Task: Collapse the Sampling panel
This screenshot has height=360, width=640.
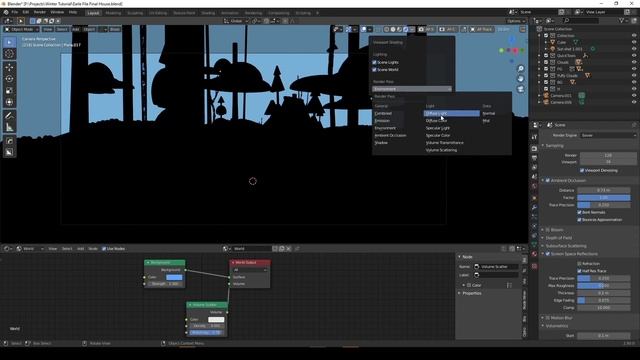Action: tap(554, 146)
